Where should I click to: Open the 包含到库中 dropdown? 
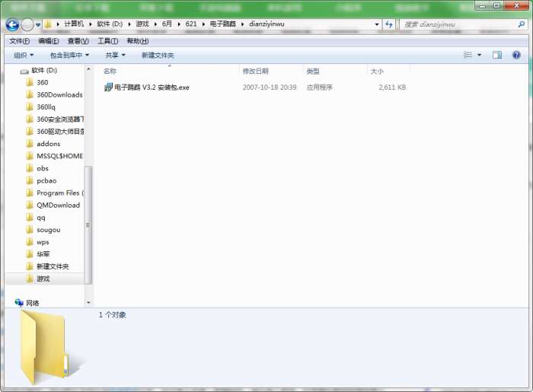click(x=69, y=55)
